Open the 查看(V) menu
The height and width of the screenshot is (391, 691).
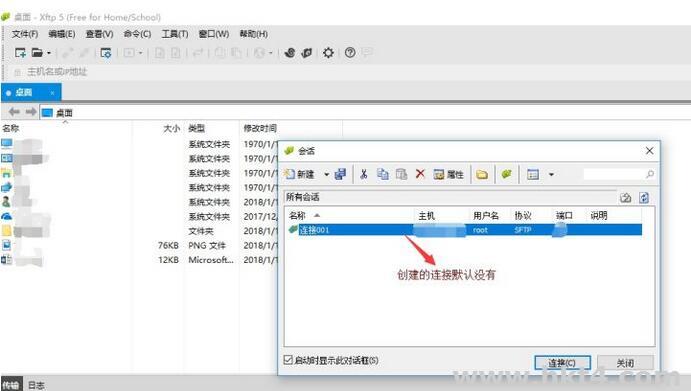pos(100,34)
